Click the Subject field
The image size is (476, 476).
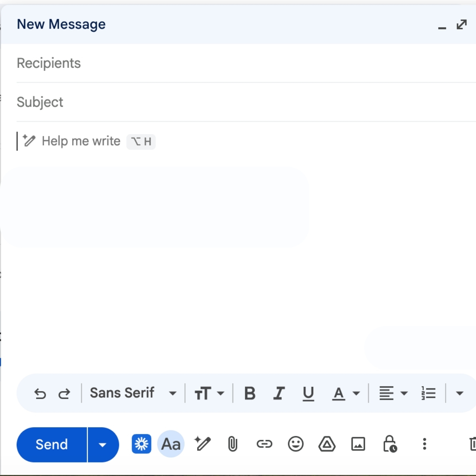pyautogui.click(x=246, y=102)
